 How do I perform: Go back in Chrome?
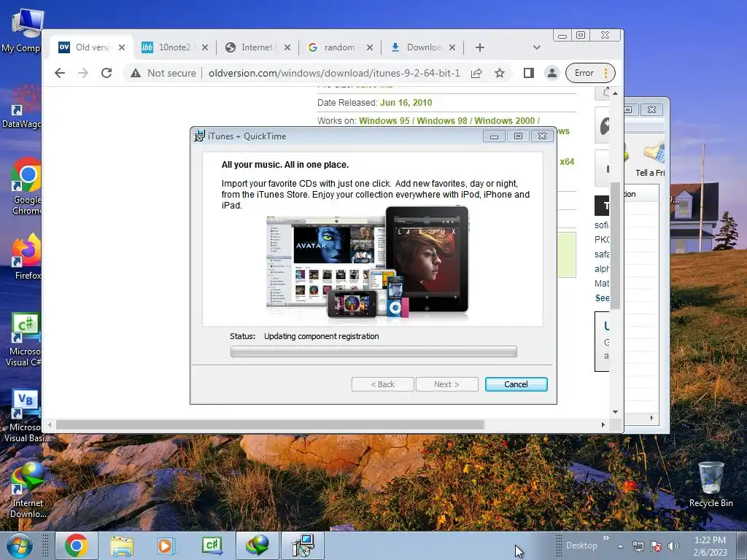pyautogui.click(x=60, y=73)
